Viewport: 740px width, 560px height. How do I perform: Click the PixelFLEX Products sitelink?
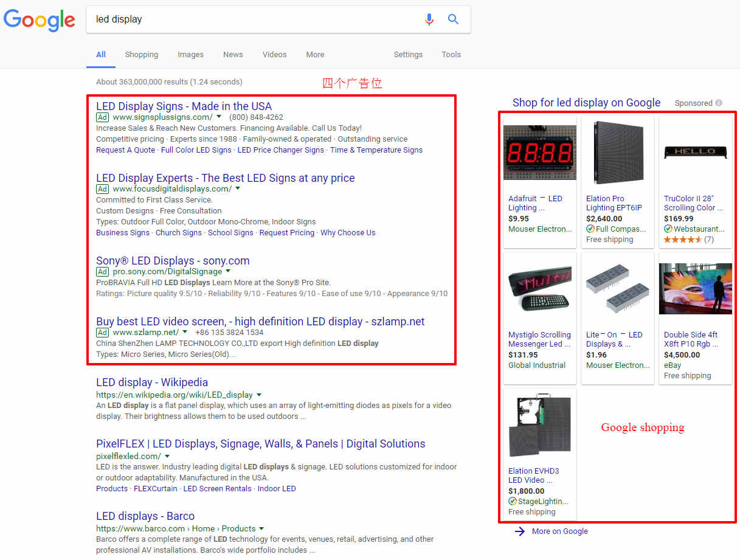pyautogui.click(x=112, y=488)
